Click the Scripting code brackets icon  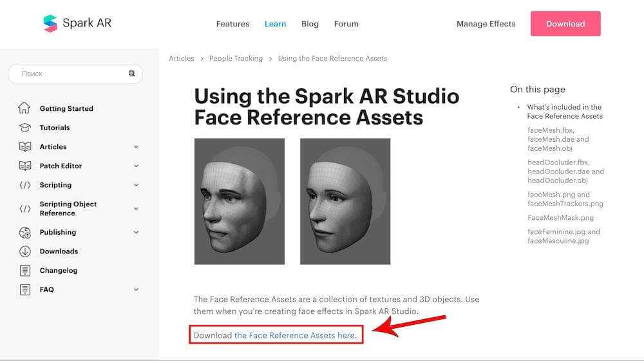pos(24,185)
